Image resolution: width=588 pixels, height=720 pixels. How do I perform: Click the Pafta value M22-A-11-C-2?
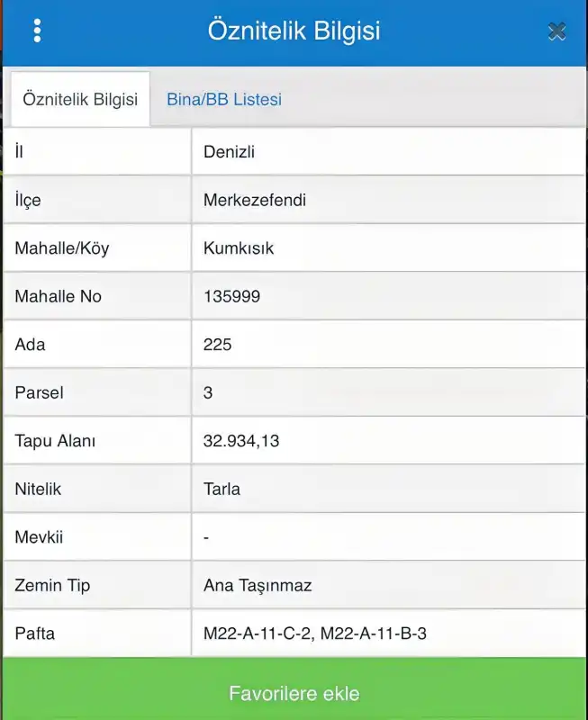click(x=258, y=634)
